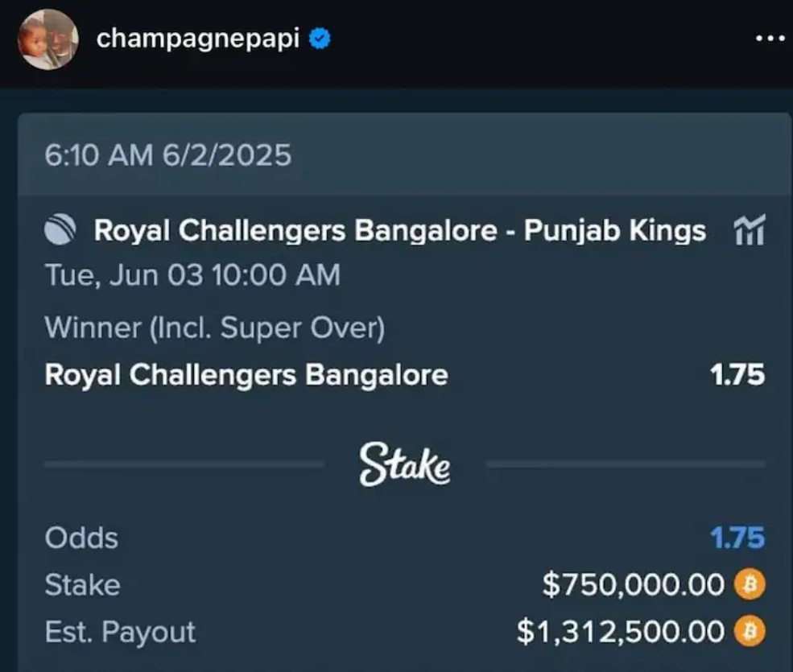Click the blue 1.75 odds value

(x=737, y=538)
